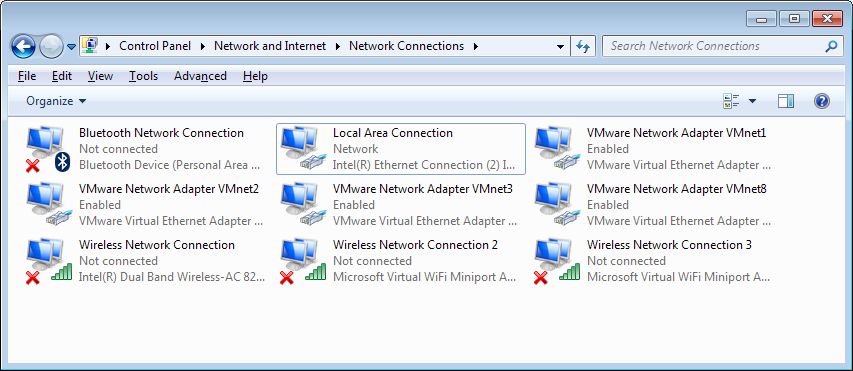Open the recent pages dropdown arrow
Screen dimensions: 853x371
pos(71,47)
